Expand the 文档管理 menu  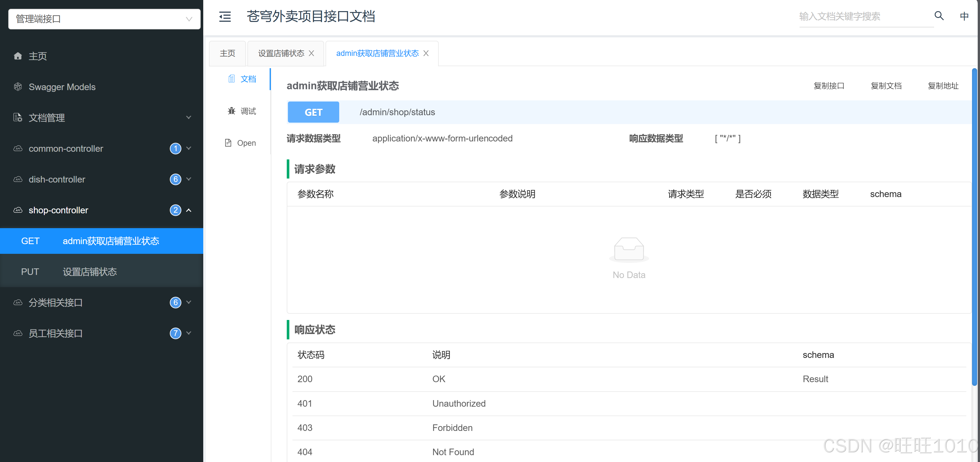coord(188,117)
